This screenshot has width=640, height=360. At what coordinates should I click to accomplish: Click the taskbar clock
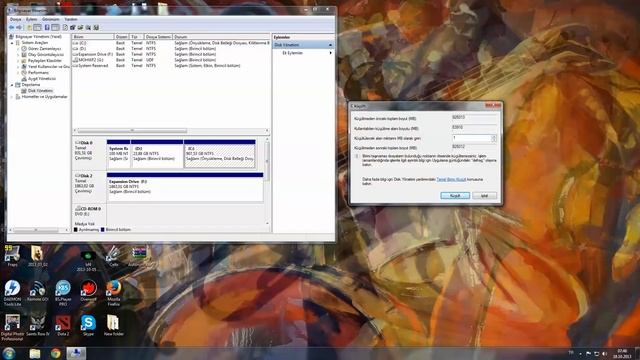[x=622, y=353]
